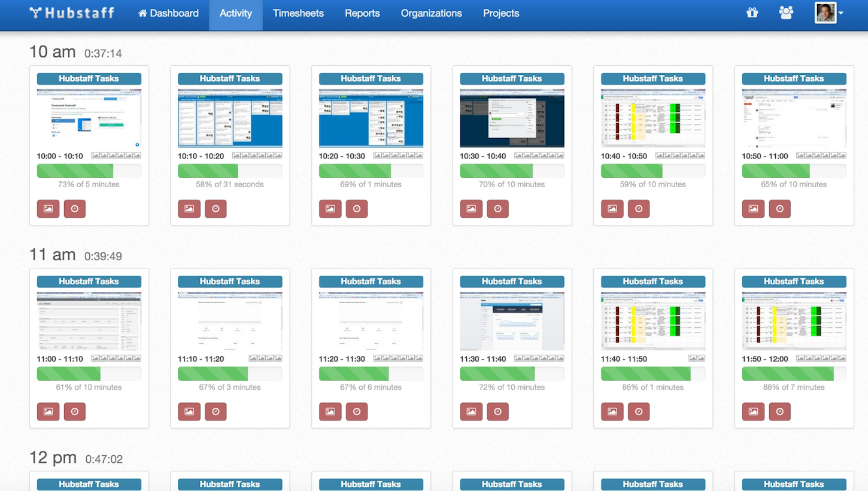The image size is (868, 491).
Task: Open Timesheets from the top navigation
Action: pyautogui.click(x=298, y=13)
